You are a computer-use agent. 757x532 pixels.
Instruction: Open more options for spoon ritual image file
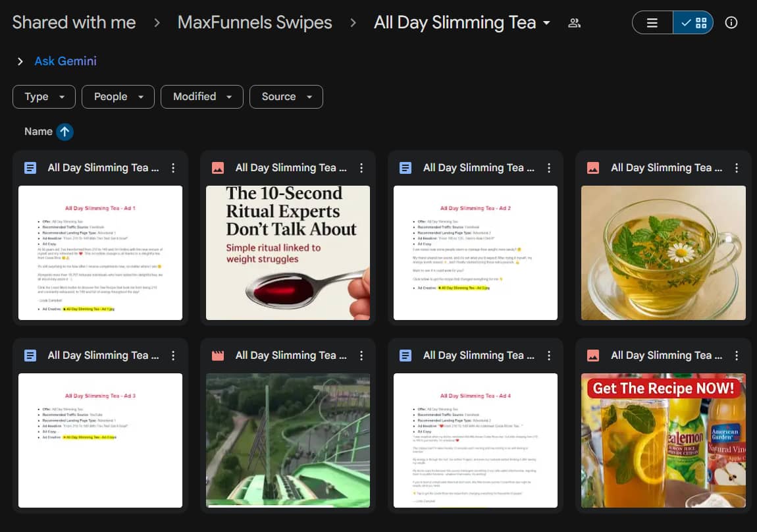pyautogui.click(x=361, y=168)
